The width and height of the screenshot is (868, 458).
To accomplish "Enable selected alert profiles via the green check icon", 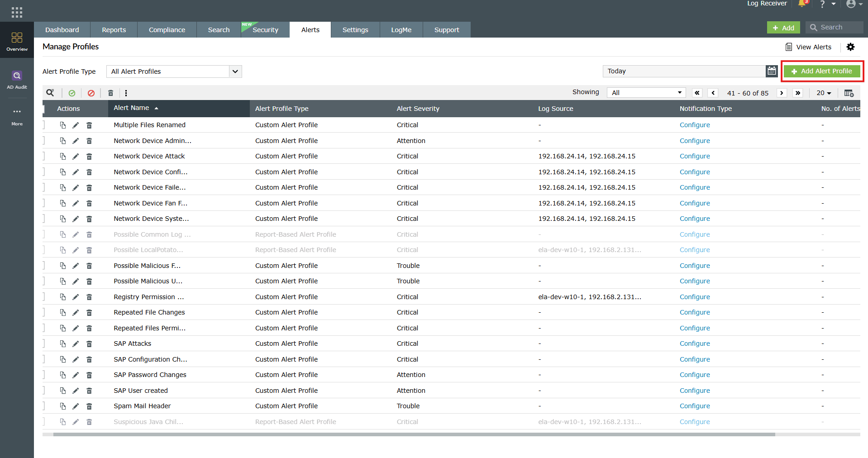I will click(72, 93).
